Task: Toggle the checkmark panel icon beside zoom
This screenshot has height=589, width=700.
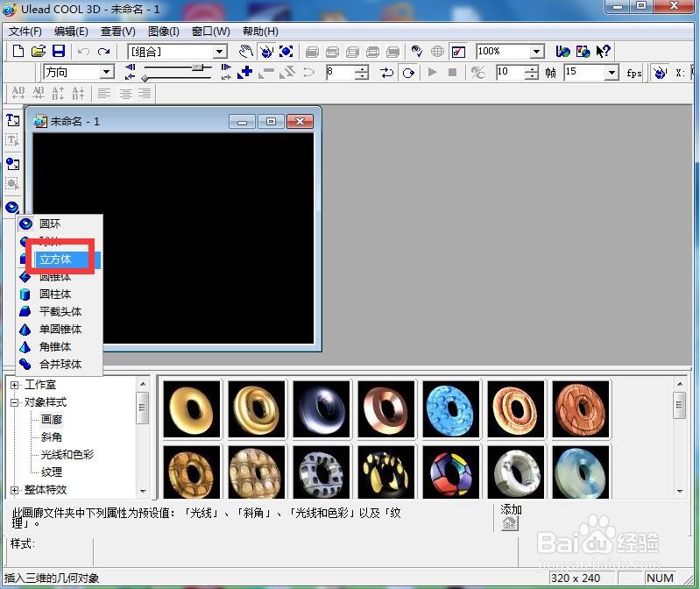Action: tap(458, 52)
